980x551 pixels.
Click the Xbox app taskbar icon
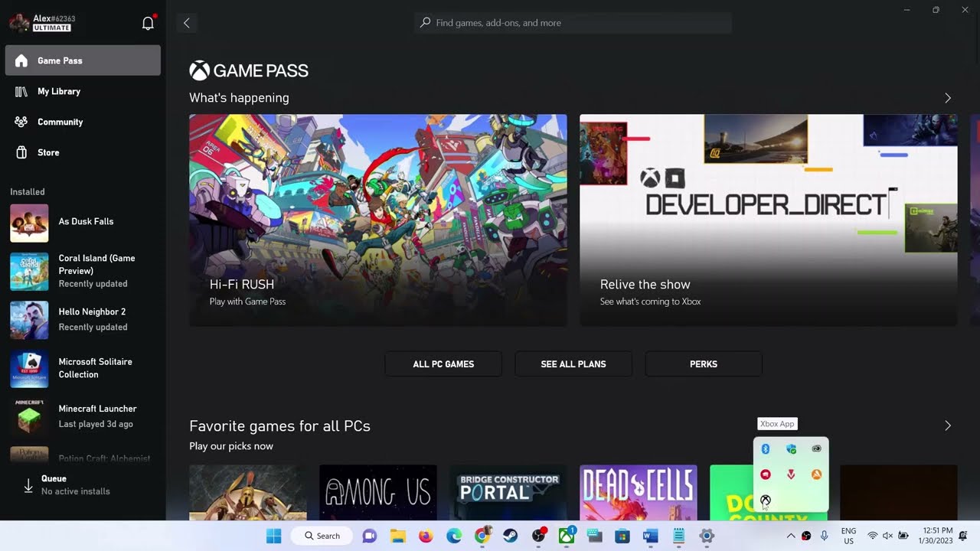(x=567, y=536)
